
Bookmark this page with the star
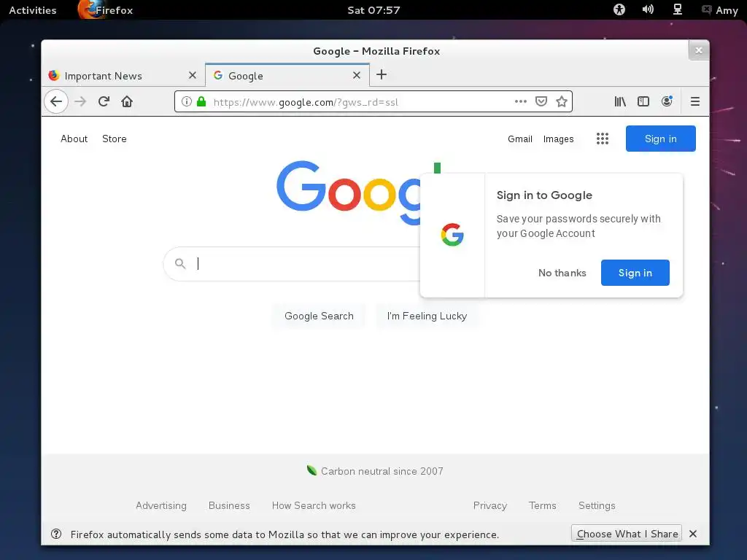click(x=562, y=101)
